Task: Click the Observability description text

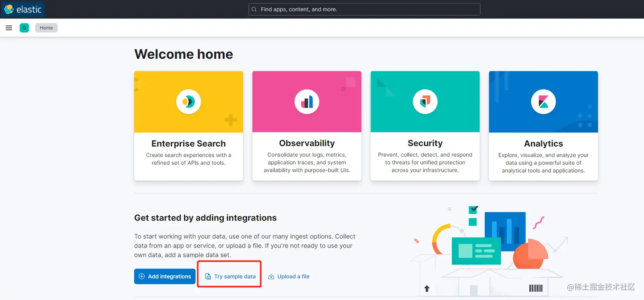Action: click(x=307, y=162)
